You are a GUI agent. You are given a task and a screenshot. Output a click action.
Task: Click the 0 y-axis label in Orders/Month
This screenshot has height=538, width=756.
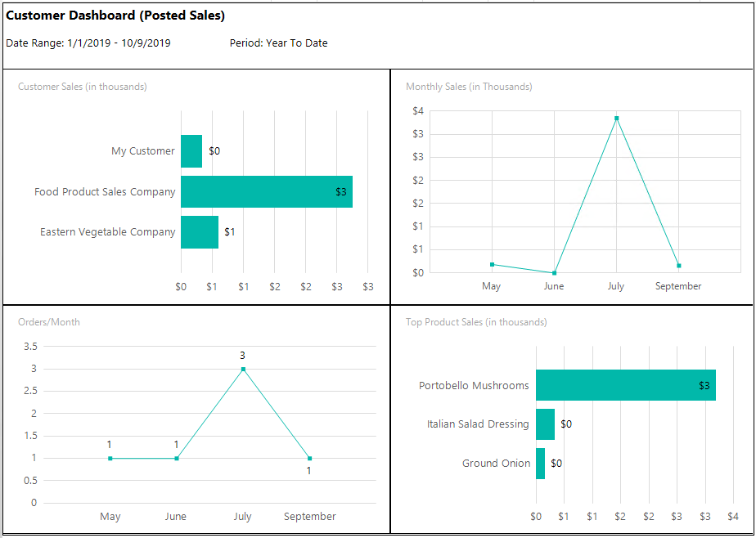34,503
